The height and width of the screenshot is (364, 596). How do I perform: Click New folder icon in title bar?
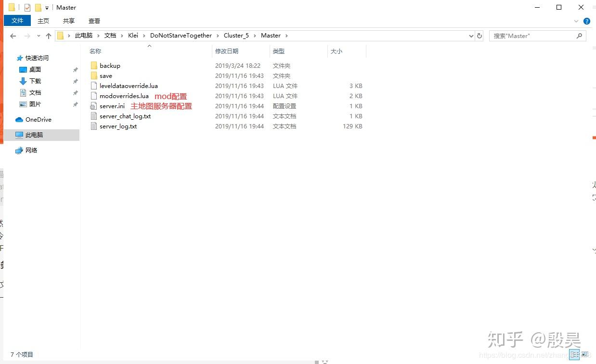click(38, 7)
